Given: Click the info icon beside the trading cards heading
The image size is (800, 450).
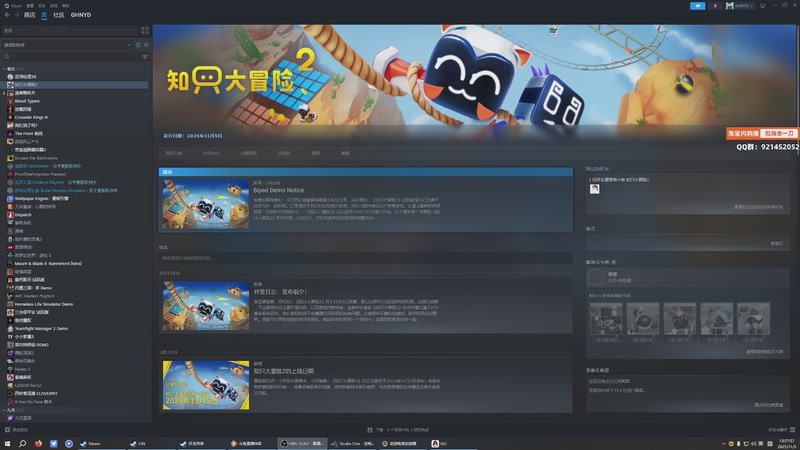Looking at the screenshot, I should [614, 262].
